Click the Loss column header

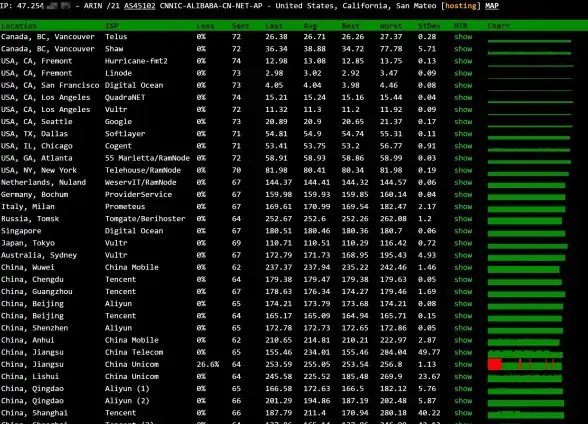point(205,26)
